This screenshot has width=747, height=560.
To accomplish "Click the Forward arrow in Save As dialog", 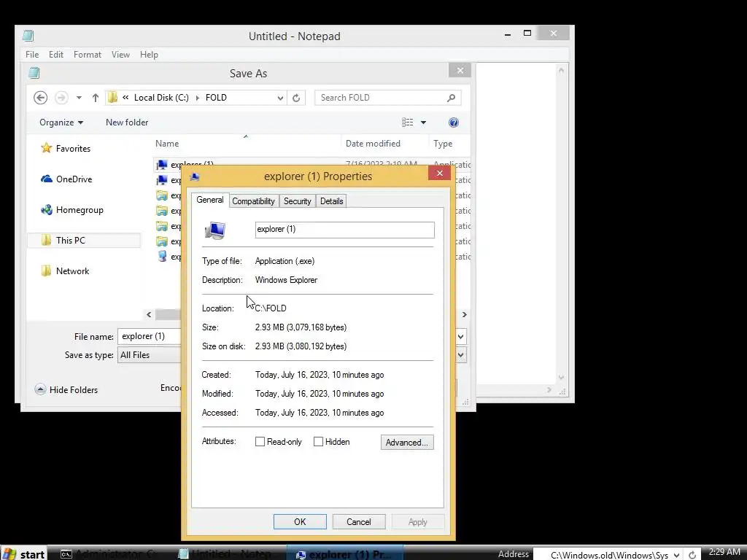I will coord(61,98).
